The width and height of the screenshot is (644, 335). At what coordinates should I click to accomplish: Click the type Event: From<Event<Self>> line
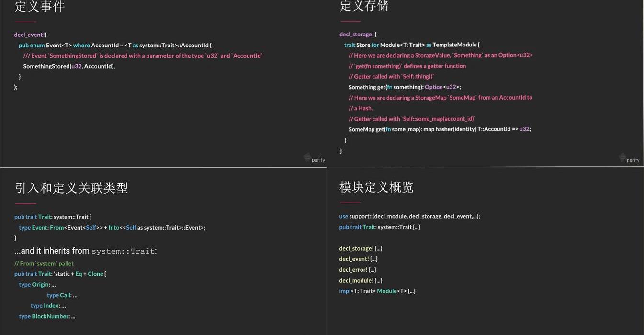(112, 228)
